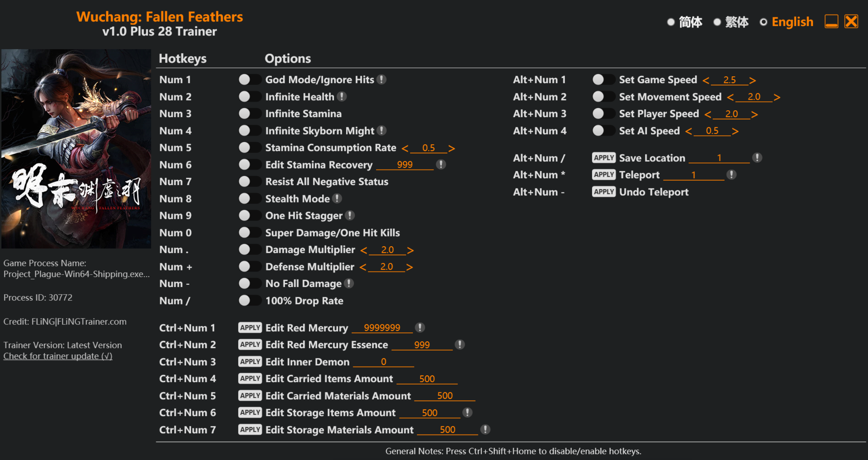The image size is (868, 460).
Task: Decrease Set Game Speed with left arrow
Action: 705,80
